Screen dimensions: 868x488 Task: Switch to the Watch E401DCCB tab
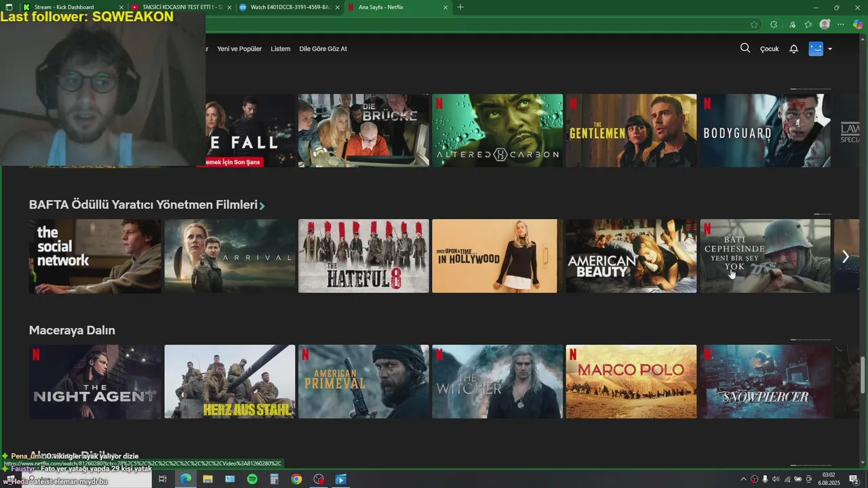click(x=290, y=7)
